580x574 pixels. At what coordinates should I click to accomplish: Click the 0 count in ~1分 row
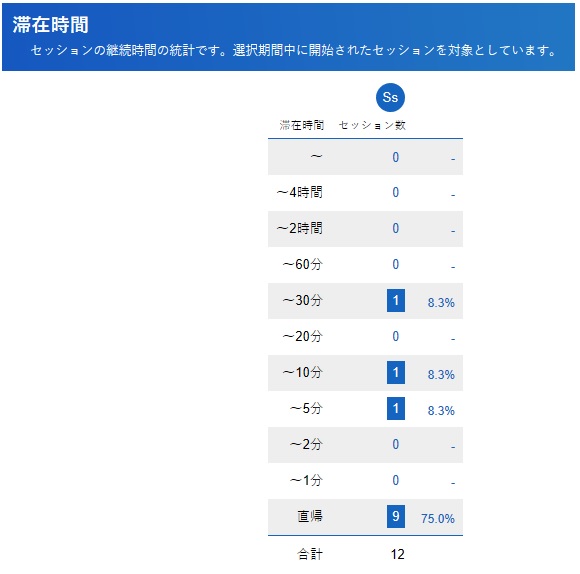(x=396, y=480)
